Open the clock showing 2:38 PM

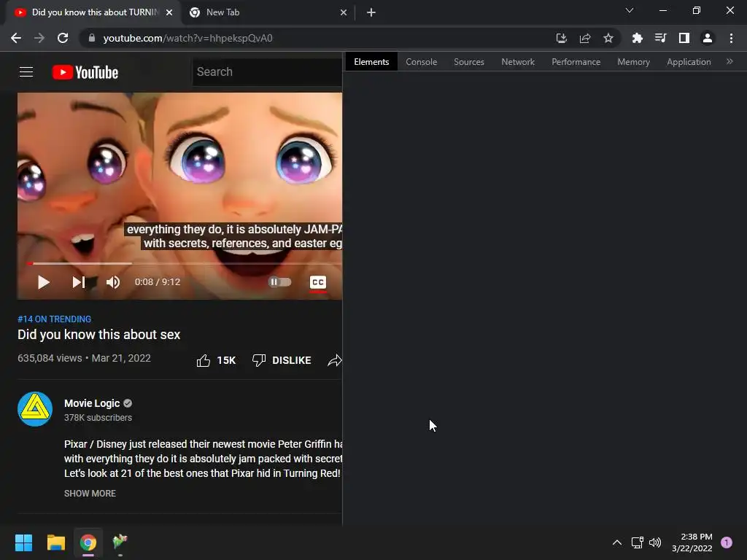[x=692, y=542]
